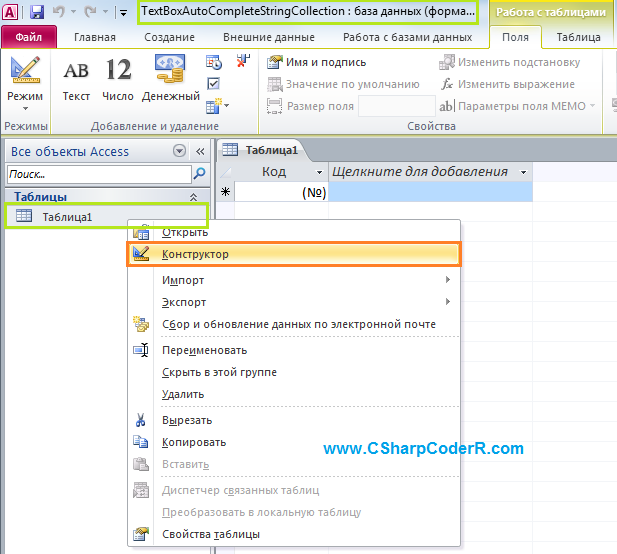The width and height of the screenshot is (617, 554).
Task: Open the Импорт submenu
Action: pos(294,280)
